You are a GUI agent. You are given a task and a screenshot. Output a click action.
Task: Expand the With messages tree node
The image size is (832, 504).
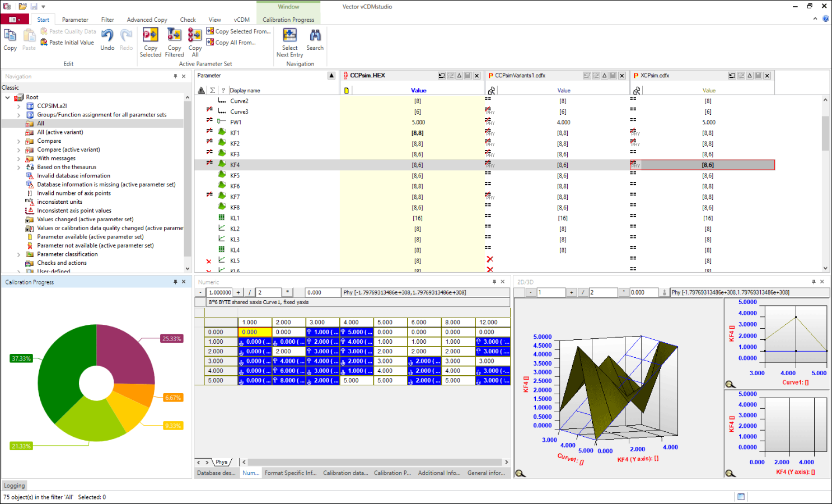(x=18, y=158)
